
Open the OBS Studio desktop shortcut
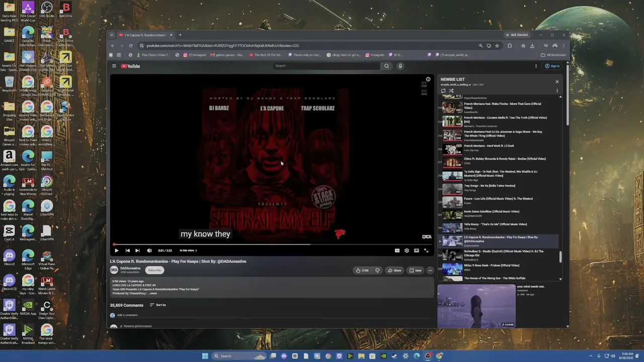(x=47, y=10)
